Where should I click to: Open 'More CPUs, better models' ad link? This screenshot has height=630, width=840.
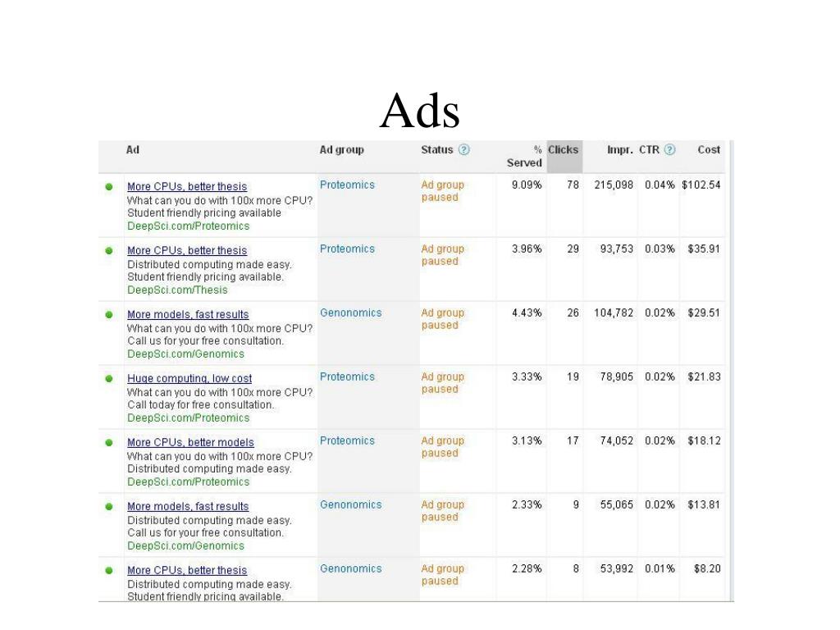(x=190, y=443)
